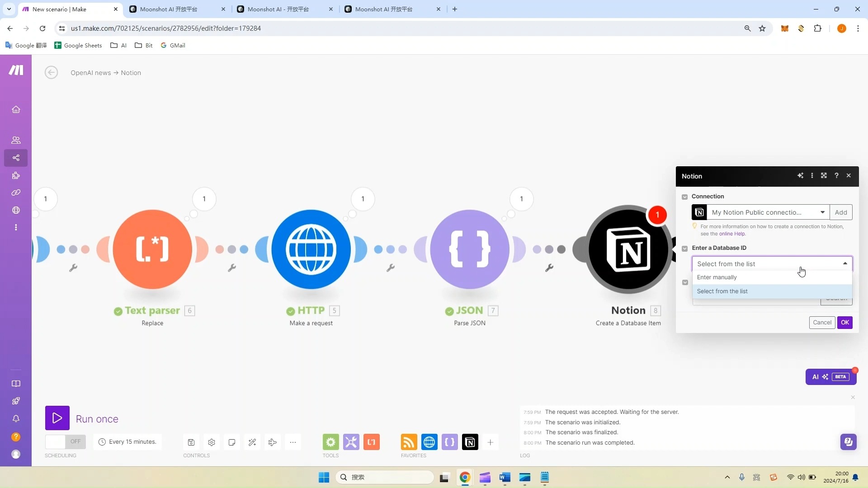Toggle the Connection checkbox

click(x=685, y=197)
